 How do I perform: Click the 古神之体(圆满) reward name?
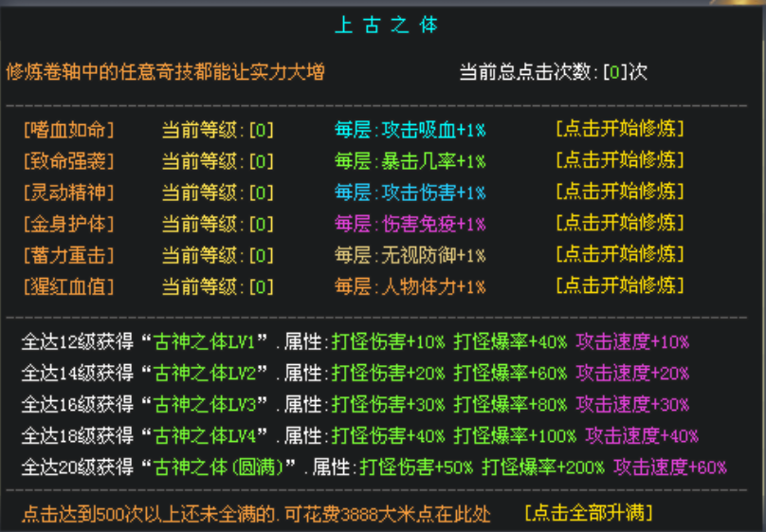tap(219, 467)
